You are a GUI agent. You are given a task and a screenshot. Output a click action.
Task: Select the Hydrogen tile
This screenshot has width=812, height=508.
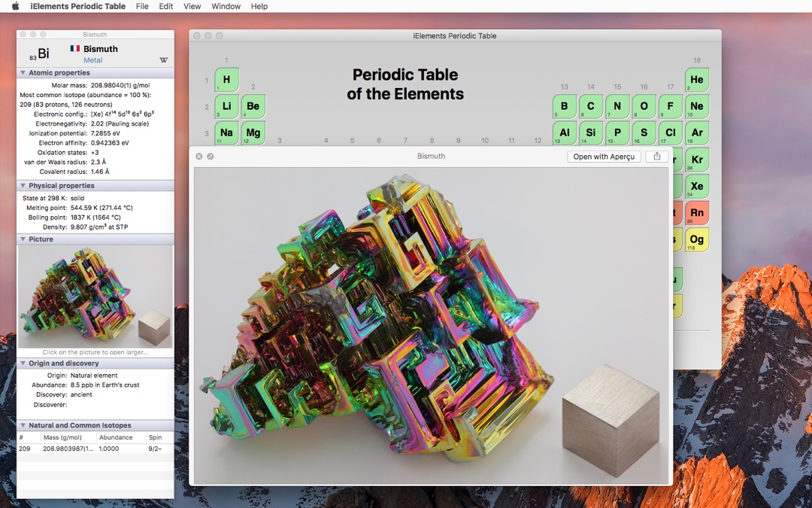[226, 79]
